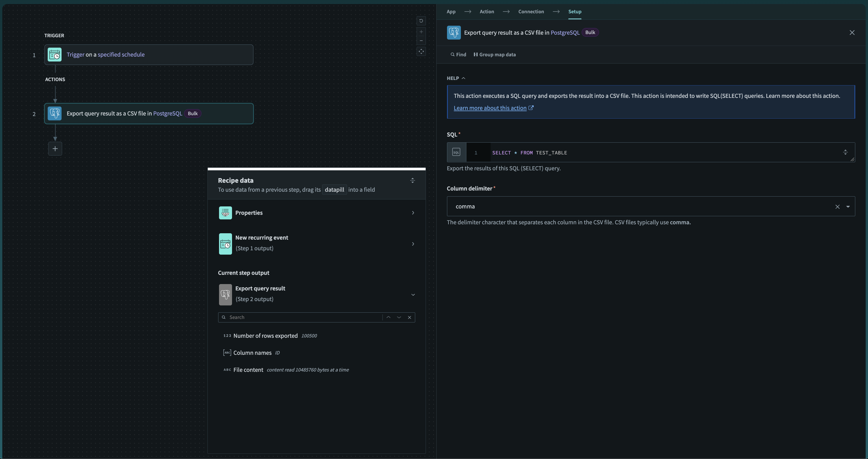
Task: Open Group map data
Action: click(495, 54)
